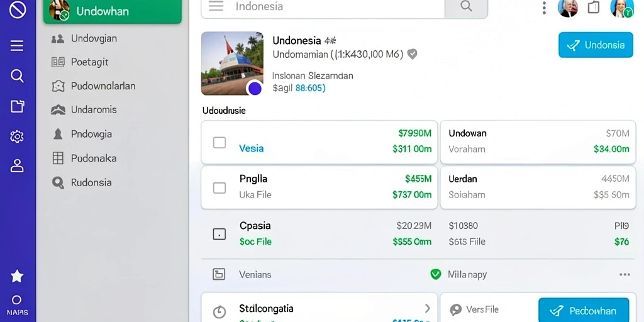Click the clipboard icon in the top bar
This screenshot has height=322, width=644.
click(594, 8)
